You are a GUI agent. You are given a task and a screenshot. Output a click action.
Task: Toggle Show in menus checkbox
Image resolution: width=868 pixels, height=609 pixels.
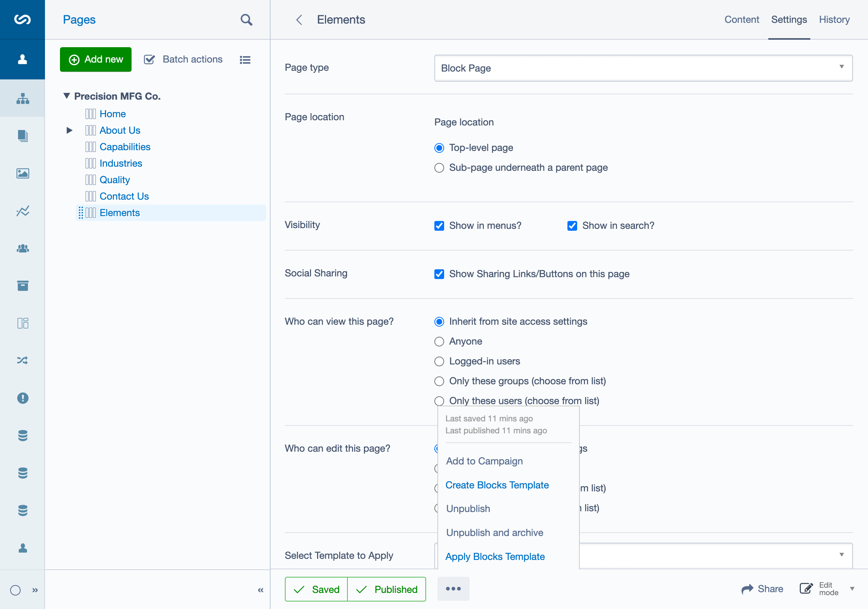click(x=439, y=226)
